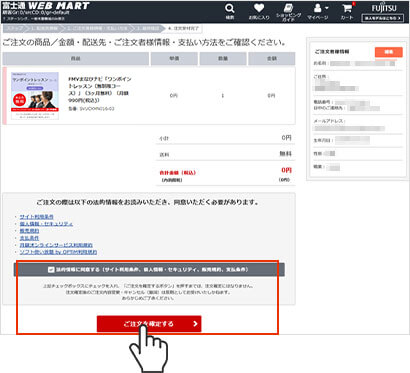Click the 無料 shipping value
Screen dimensions: 410x373
coord(285,154)
